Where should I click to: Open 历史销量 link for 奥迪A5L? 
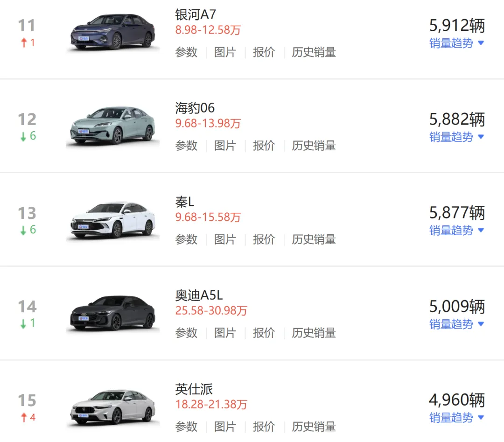coord(314,333)
